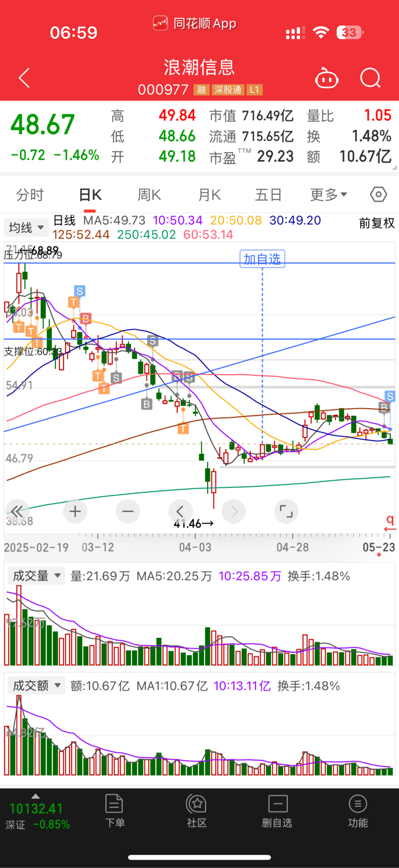Switch to the 周K tab
This screenshot has height=868, width=399.
coord(149,195)
